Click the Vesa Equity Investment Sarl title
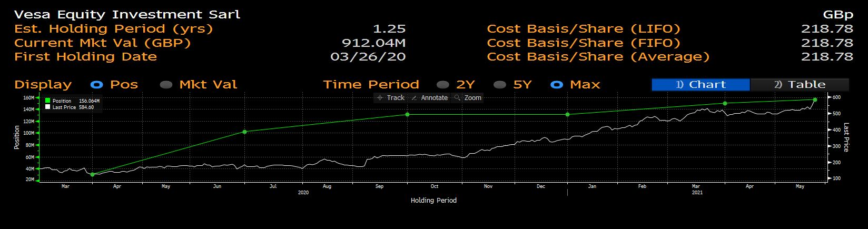Viewport: 868px width, 229px height. [x=127, y=15]
